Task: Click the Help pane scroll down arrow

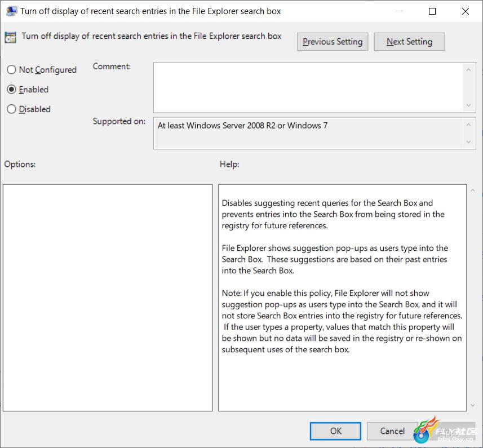Action: [x=472, y=405]
